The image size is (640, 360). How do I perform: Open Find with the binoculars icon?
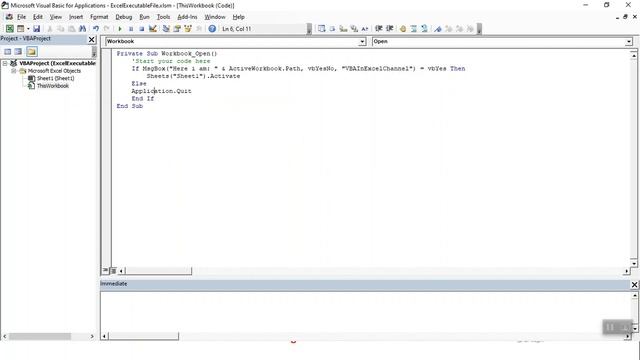coord(82,29)
